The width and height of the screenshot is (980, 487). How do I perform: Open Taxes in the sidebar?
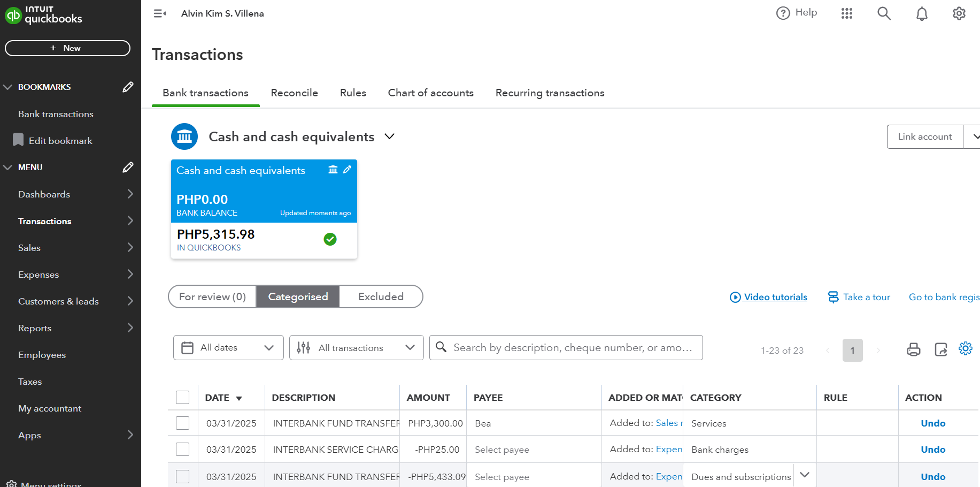click(x=30, y=382)
